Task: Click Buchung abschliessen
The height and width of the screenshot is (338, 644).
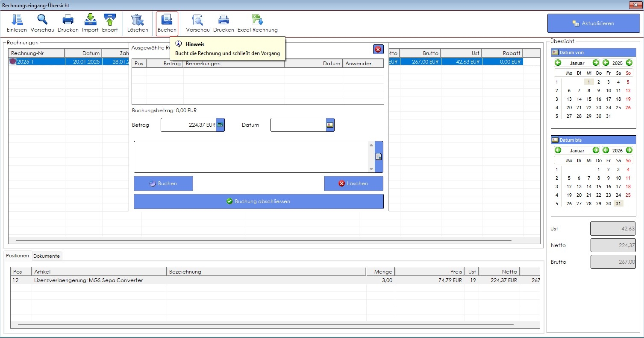Action: click(x=259, y=201)
